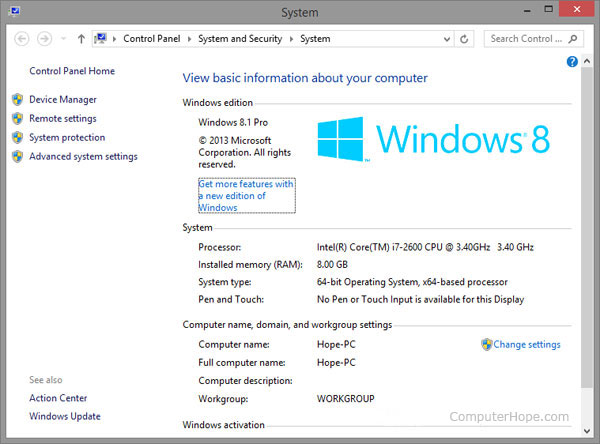Click the computer icon in the address bar
This screenshot has width=600, height=444.
coord(102,39)
